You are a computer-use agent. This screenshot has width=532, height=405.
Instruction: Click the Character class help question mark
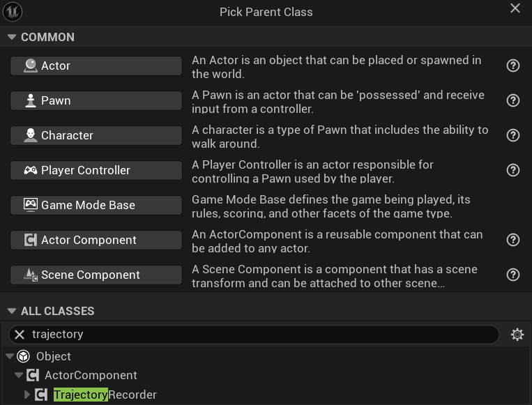513,135
